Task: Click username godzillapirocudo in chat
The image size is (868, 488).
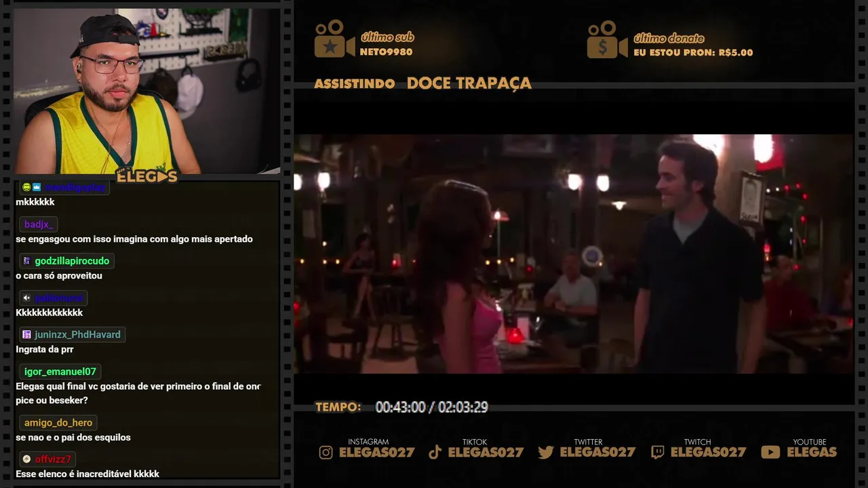Action: point(72,261)
